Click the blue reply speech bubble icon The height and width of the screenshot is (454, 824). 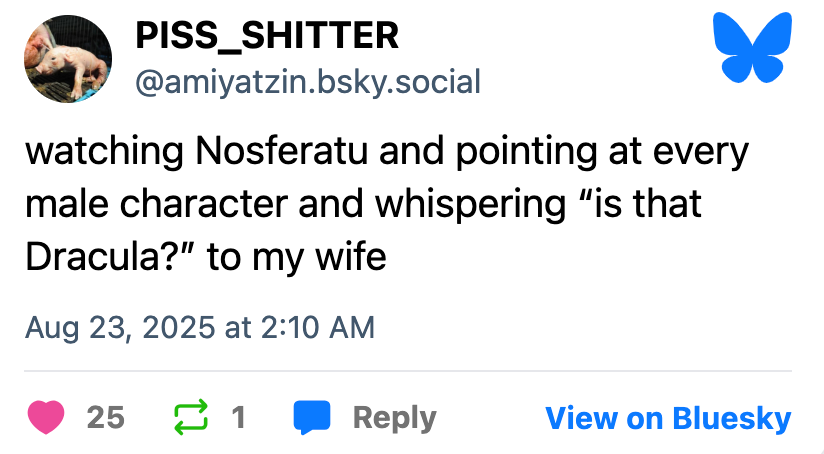tap(312, 417)
